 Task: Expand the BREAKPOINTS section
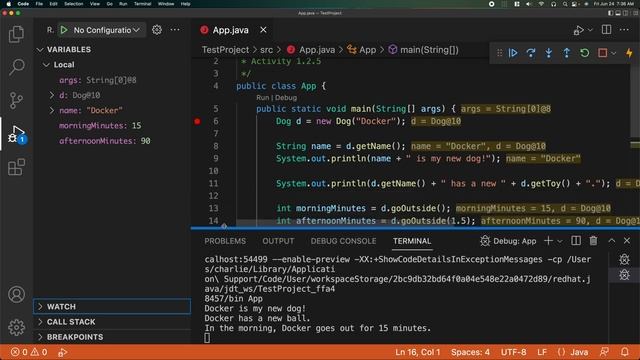(112, 337)
